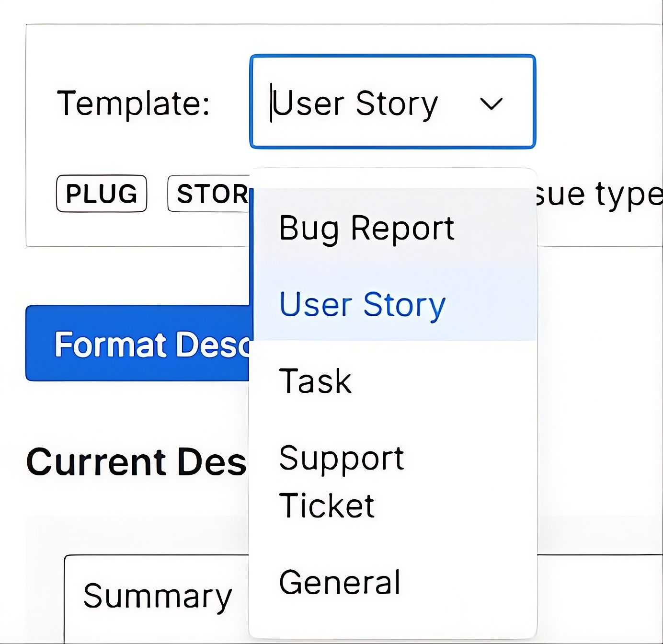Select the highlighted User Story entry
663x644 pixels.
363,304
